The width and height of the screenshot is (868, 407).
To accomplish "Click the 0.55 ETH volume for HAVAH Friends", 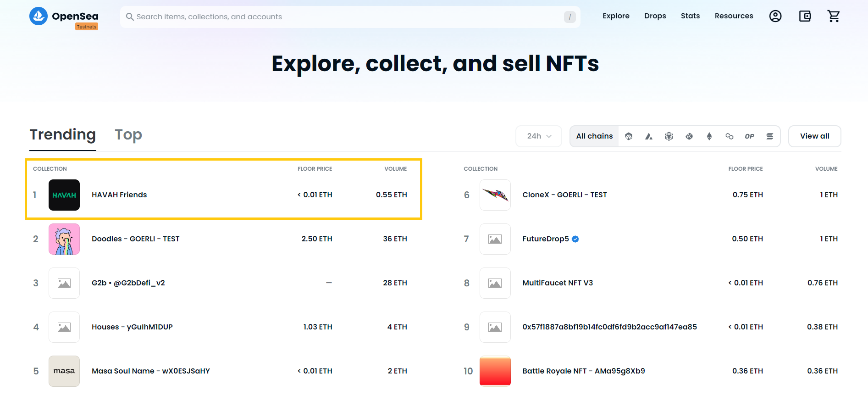I will coord(392,195).
